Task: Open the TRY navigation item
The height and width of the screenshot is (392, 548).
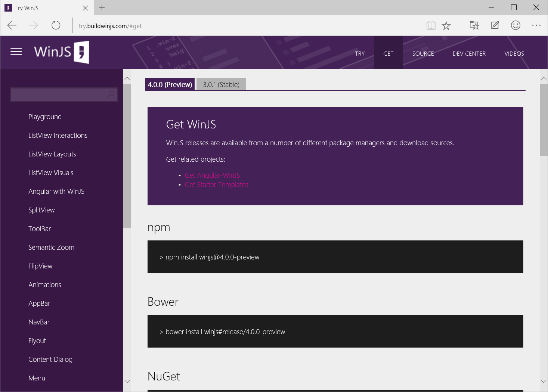Action: pos(360,53)
